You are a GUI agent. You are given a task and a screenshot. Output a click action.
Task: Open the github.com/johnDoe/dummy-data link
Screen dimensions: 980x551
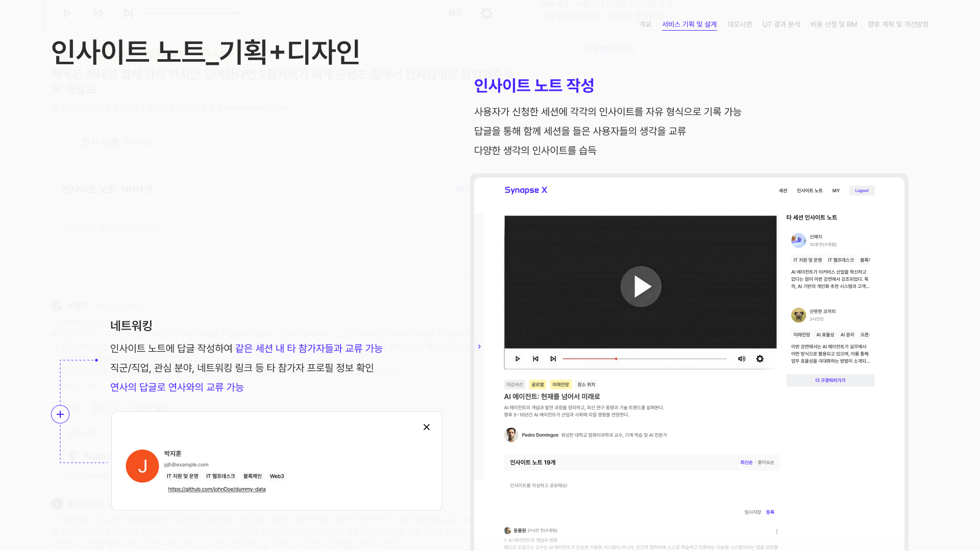[x=217, y=489]
